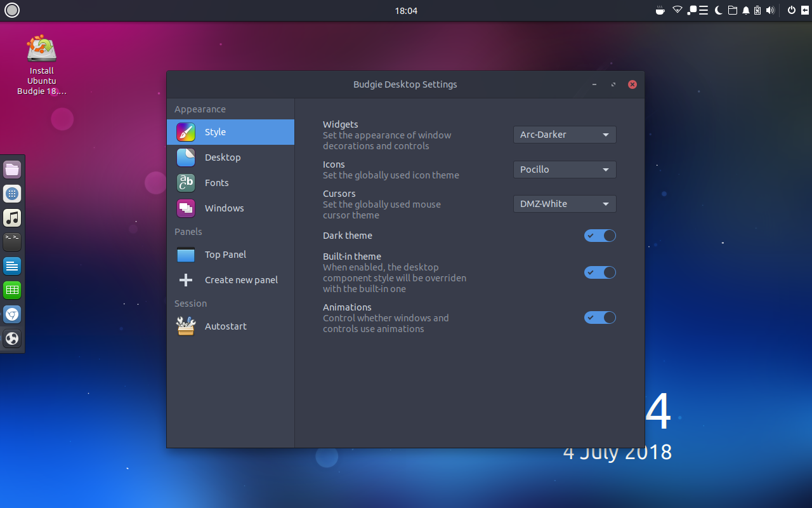Screen dimensions: 812x508
Task: Open the Raven sidebar arrow icon
Action: click(x=804, y=10)
